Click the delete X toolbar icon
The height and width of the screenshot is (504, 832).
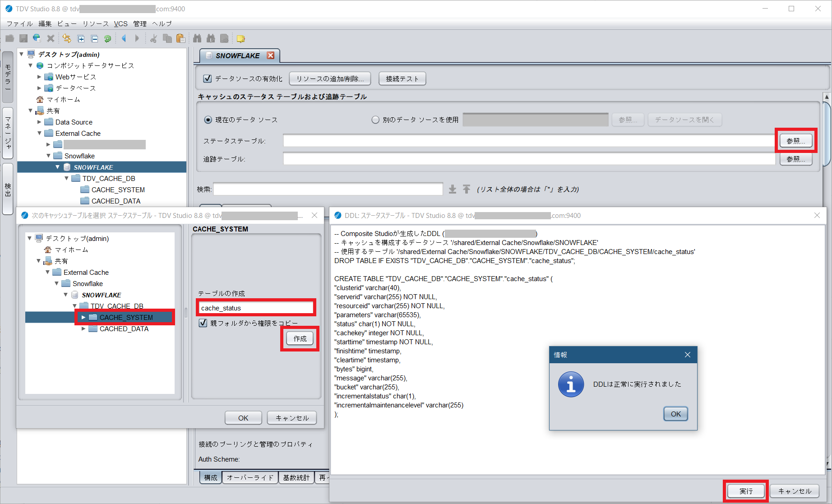tap(51, 39)
